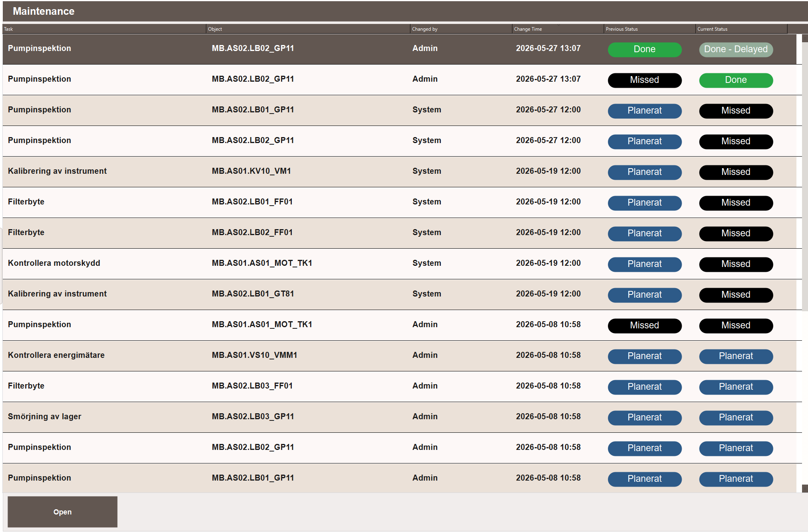Select the Kontrollera energimätare task

click(56, 355)
